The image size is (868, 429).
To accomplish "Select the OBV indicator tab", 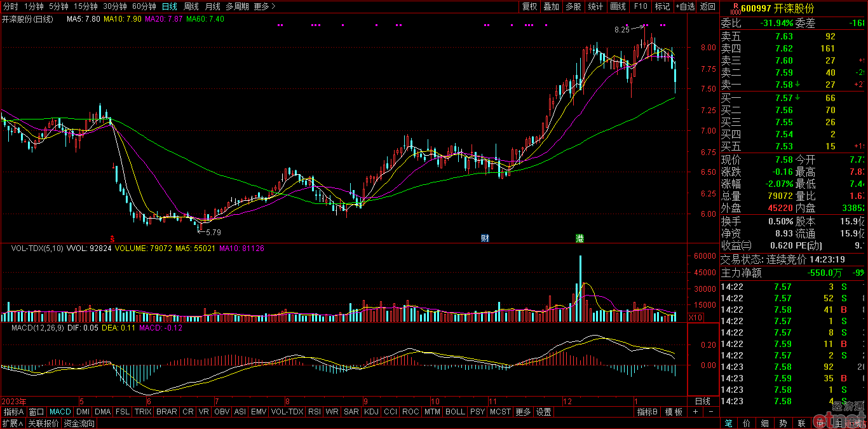I will pyautogui.click(x=222, y=412).
